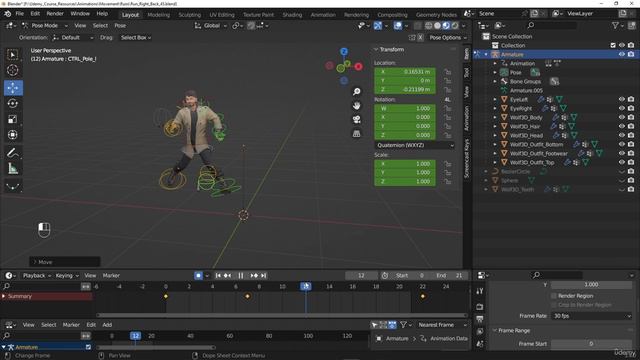Open the Render menu
The image size is (640, 360).
[55, 14]
